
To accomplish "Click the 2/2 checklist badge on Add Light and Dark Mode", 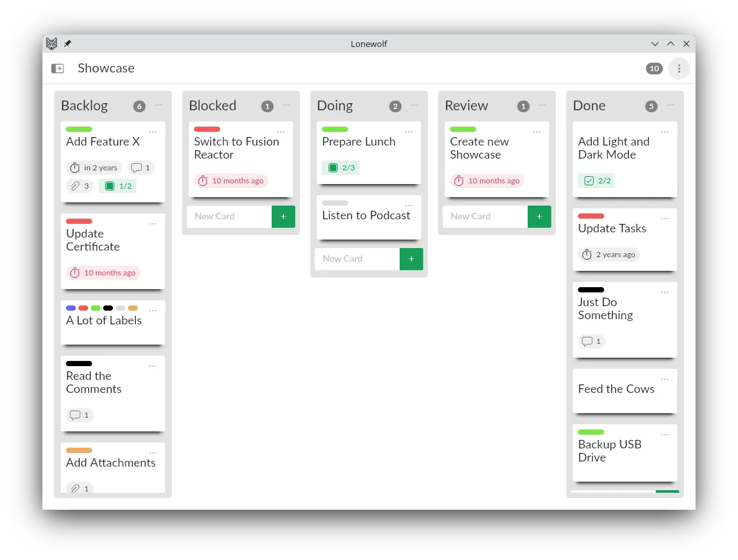I will click(597, 181).
